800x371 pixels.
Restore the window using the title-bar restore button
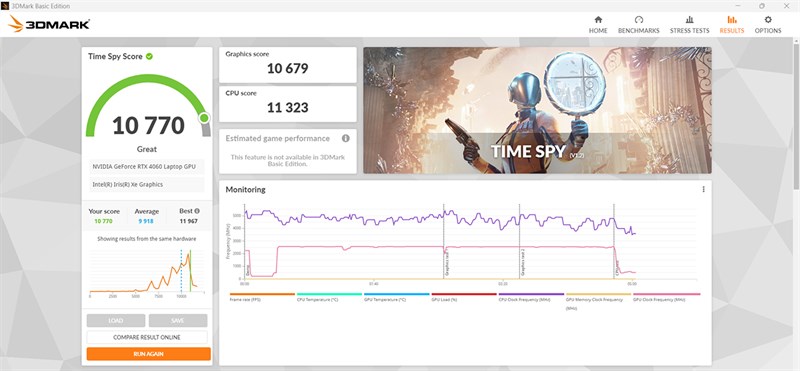pos(762,6)
